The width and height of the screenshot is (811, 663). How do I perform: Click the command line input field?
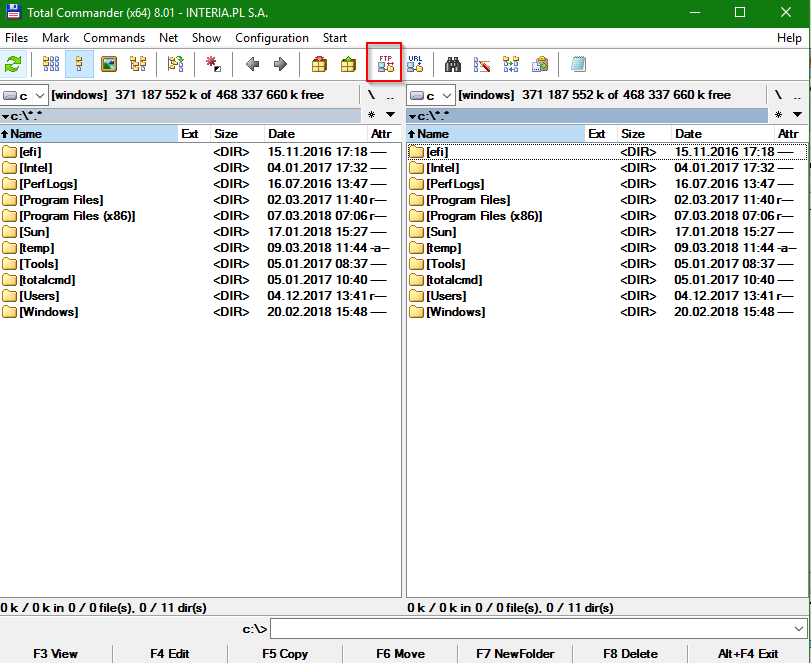coord(538,629)
